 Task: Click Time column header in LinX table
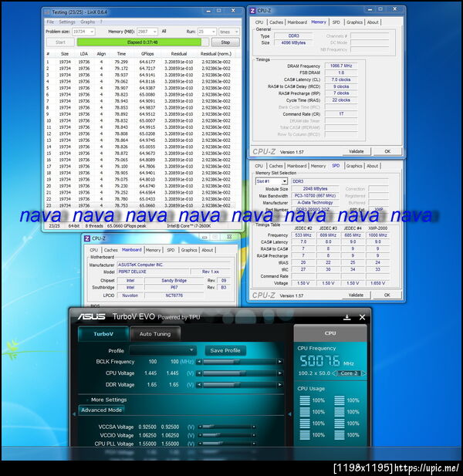tap(121, 54)
